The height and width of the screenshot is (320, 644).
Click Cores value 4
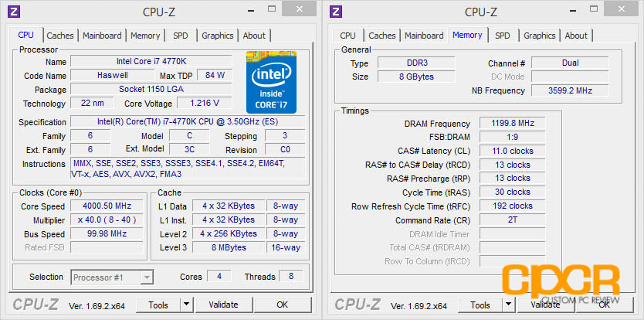219,276
